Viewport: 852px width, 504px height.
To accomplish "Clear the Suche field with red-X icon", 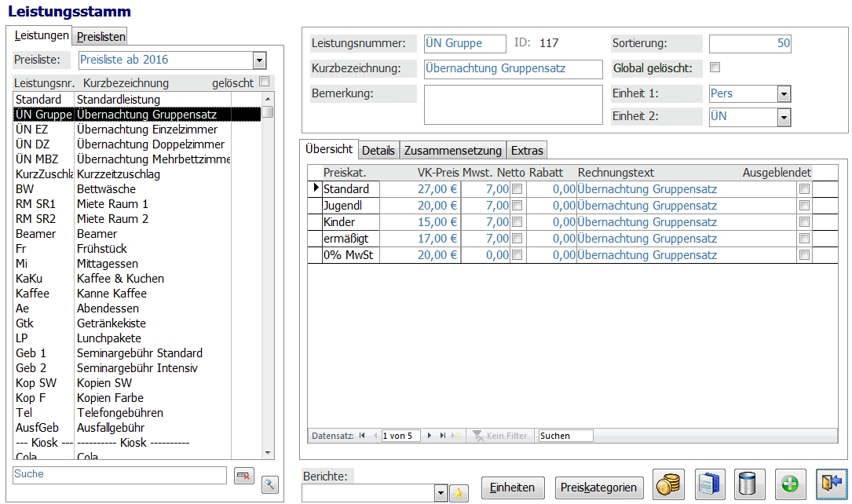I will pos(243,476).
